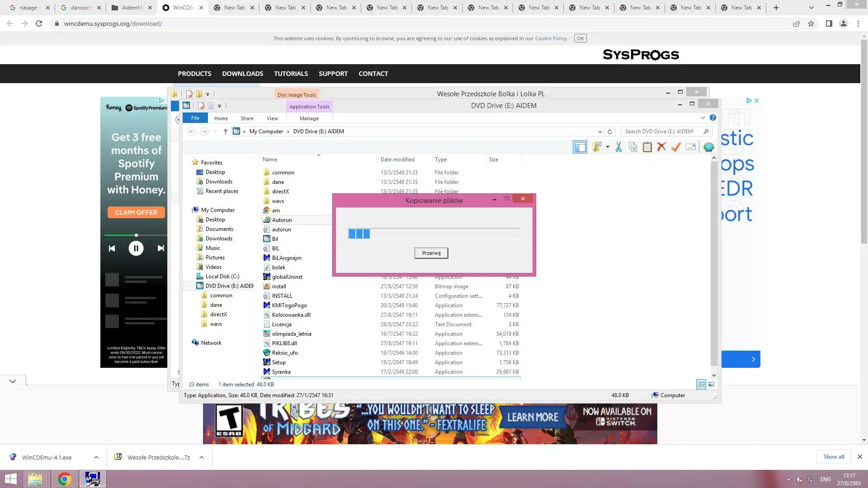Click the Paste clipboard toolbar icon

647,147
